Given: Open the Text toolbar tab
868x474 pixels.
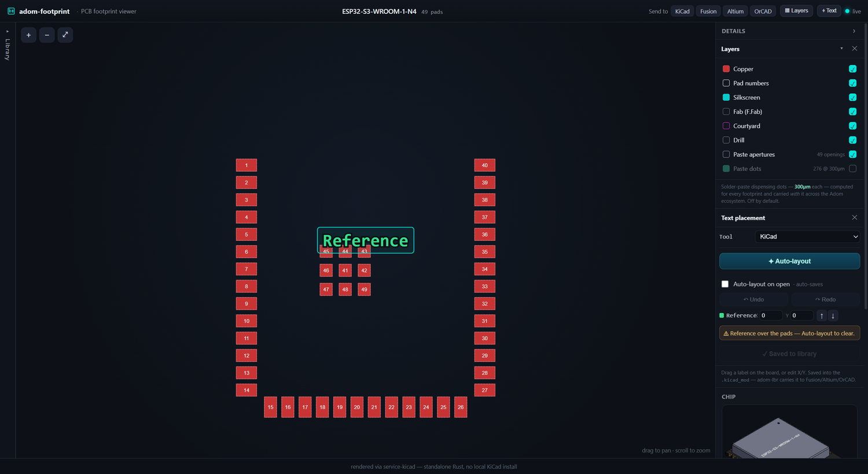Looking at the screenshot, I should pos(829,10).
